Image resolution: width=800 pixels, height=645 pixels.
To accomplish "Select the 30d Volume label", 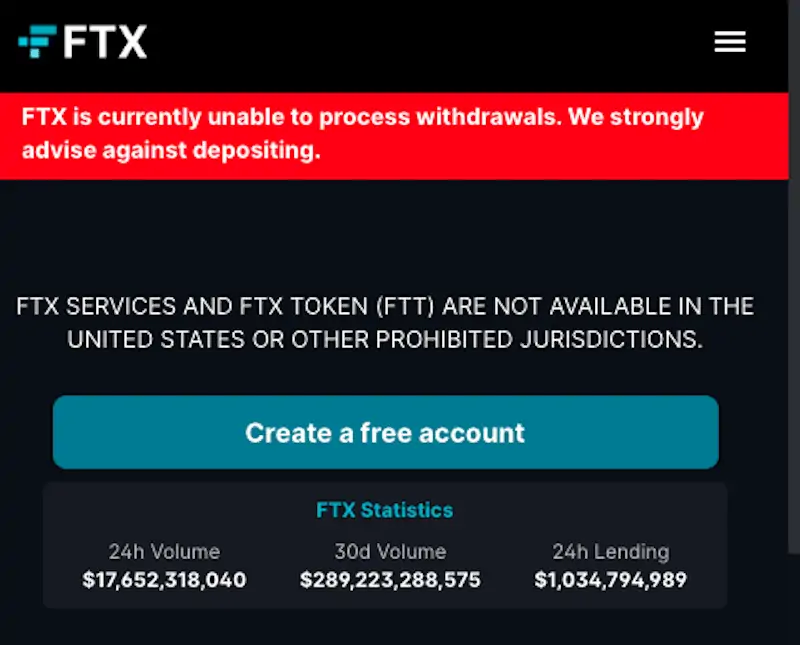I will (390, 551).
